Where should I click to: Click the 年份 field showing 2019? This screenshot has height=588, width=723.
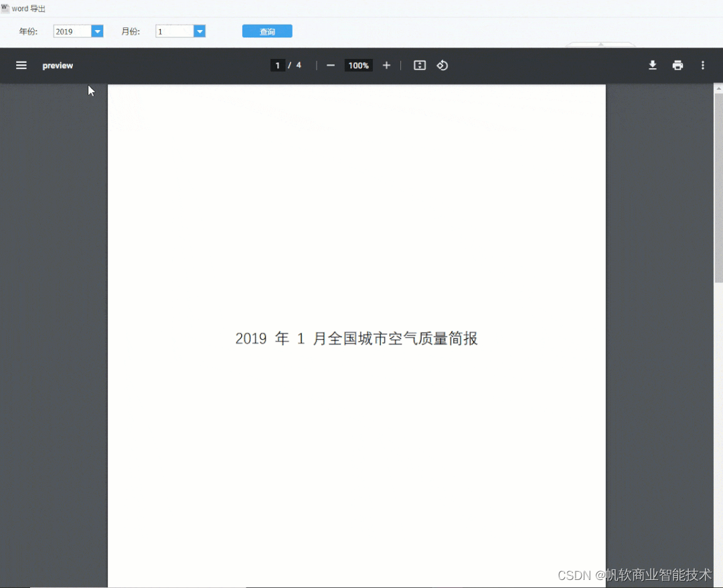coord(72,31)
